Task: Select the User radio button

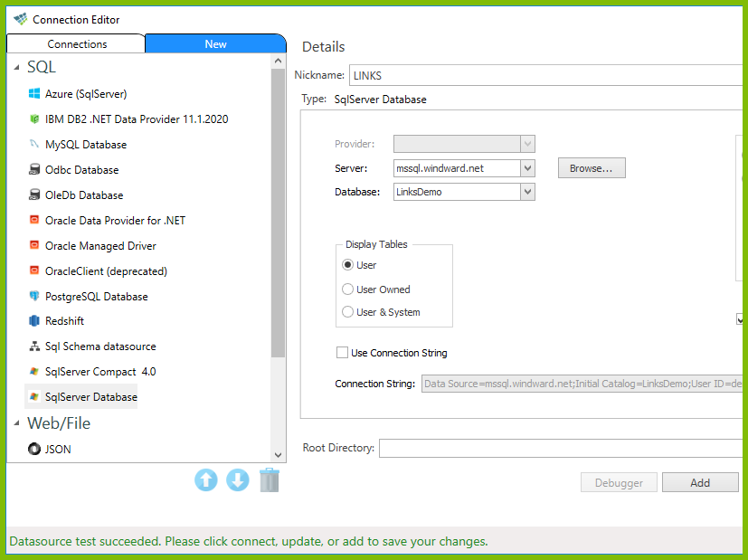Action: click(x=347, y=265)
